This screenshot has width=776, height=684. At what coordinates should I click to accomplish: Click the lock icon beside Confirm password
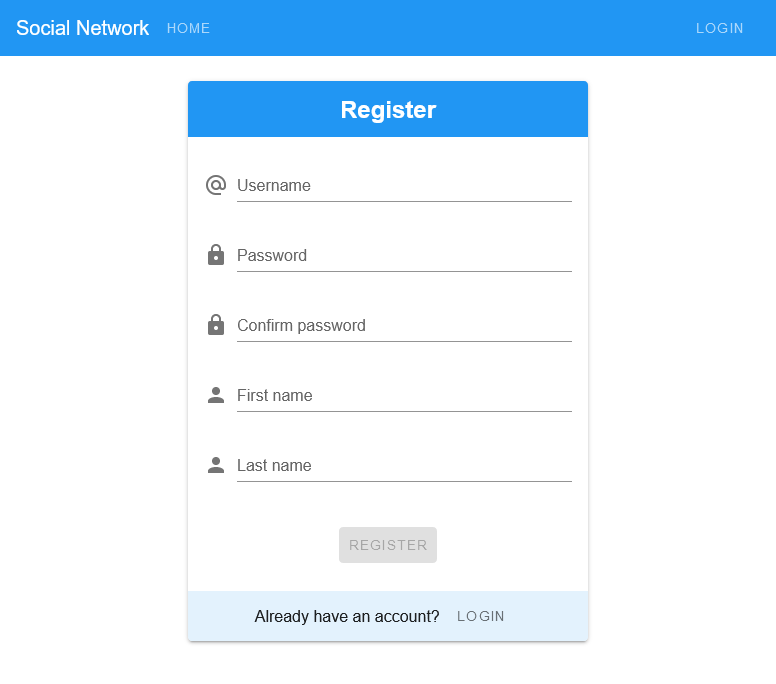pyautogui.click(x=216, y=325)
